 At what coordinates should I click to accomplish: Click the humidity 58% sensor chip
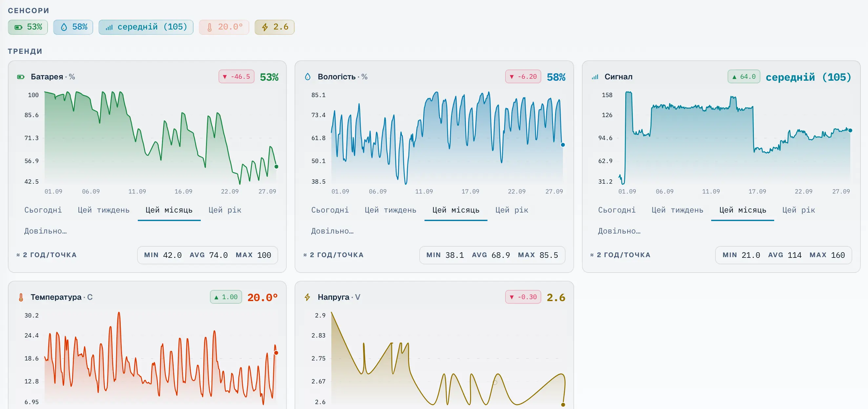[x=73, y=27]
